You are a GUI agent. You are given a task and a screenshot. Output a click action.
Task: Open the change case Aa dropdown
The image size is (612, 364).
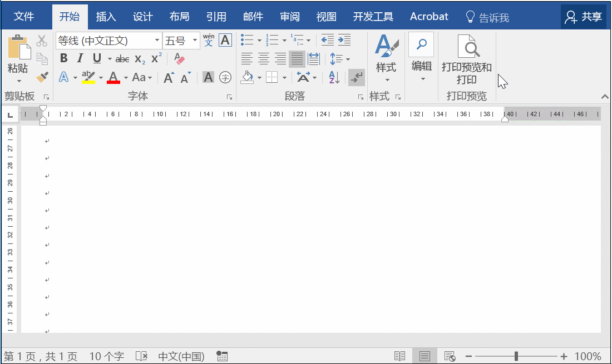(x=142, y=77)
